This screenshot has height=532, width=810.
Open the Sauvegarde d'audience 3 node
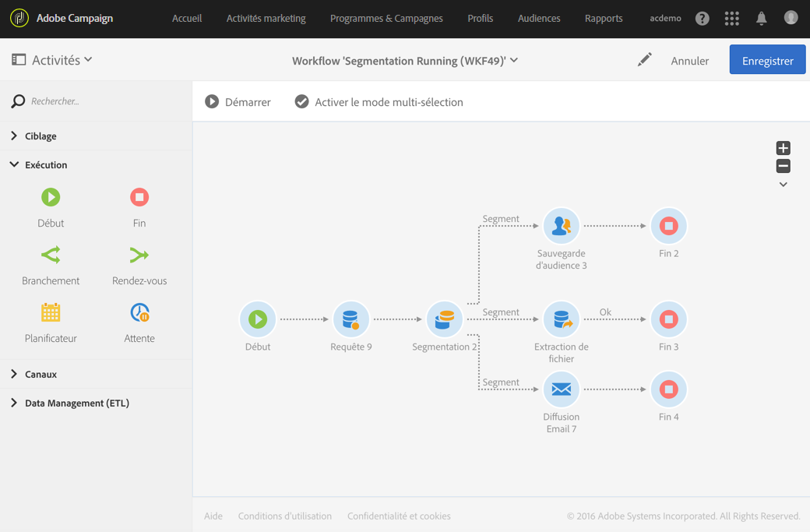coord(561,226)
